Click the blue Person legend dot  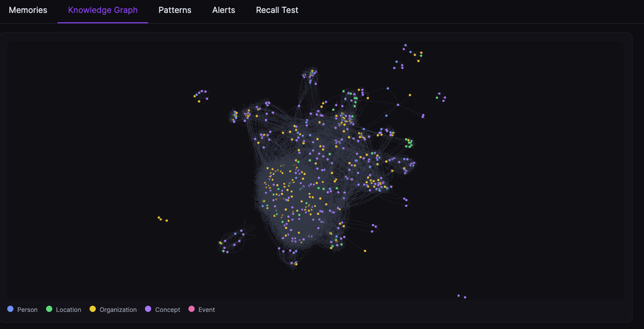coord(10,309)
